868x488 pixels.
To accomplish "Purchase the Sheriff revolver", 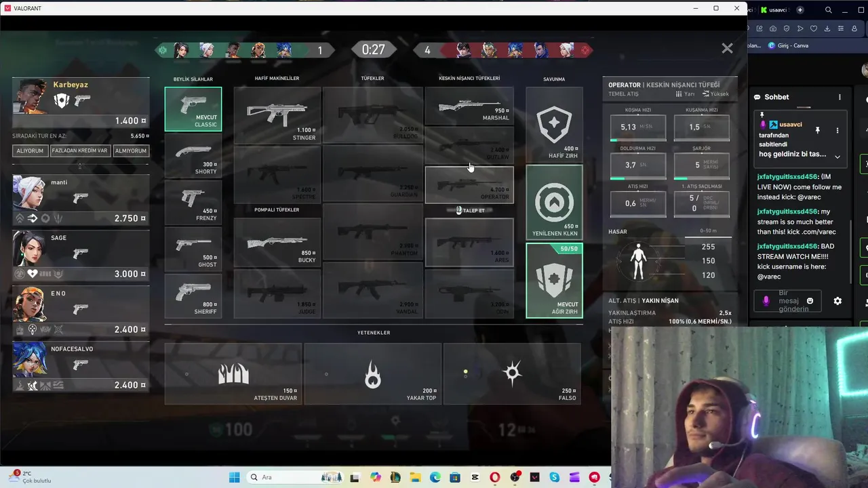I will pyautogui.click(x=193, y=296).
